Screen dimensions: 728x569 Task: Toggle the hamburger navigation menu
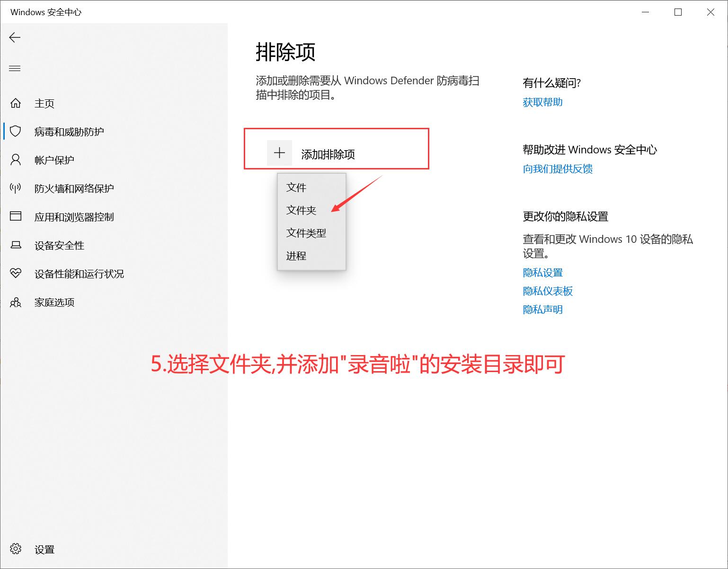coord(15,69)
